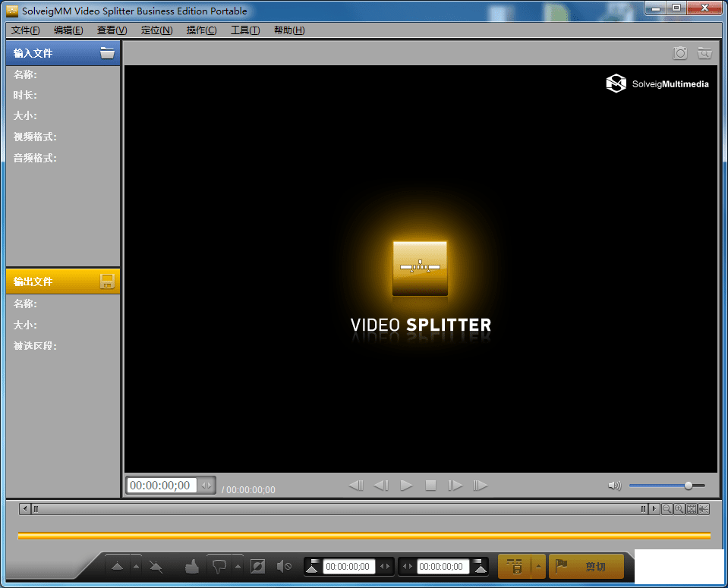The width and height of the screenshot is (728, 588).
Task: Click the invert fragments icon
Action: coord(257,566)
